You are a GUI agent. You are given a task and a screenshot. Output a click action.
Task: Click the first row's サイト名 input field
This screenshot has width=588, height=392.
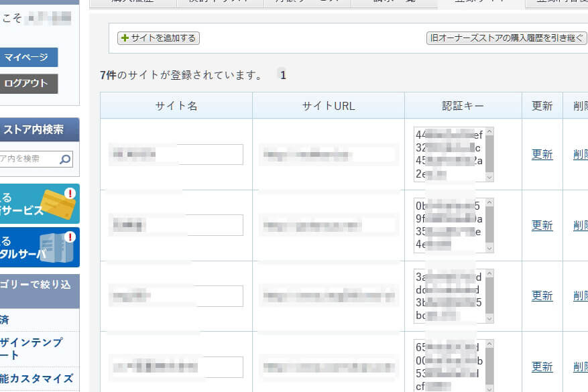(x=176, y=154)
